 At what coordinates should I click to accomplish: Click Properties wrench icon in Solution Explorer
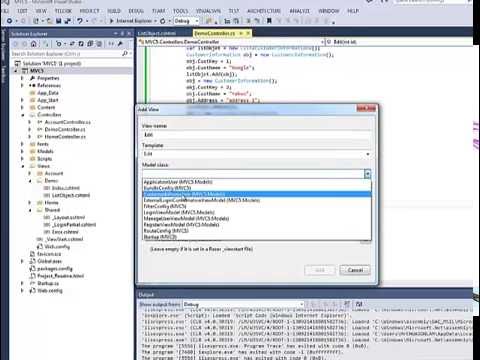pyautogui.click(x=120, y=44)
